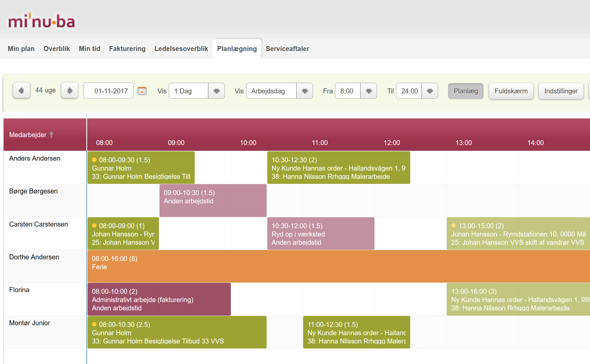Open the Til 24:00 time dropdown
Screen dimensions: 590x364
point(430,91)
